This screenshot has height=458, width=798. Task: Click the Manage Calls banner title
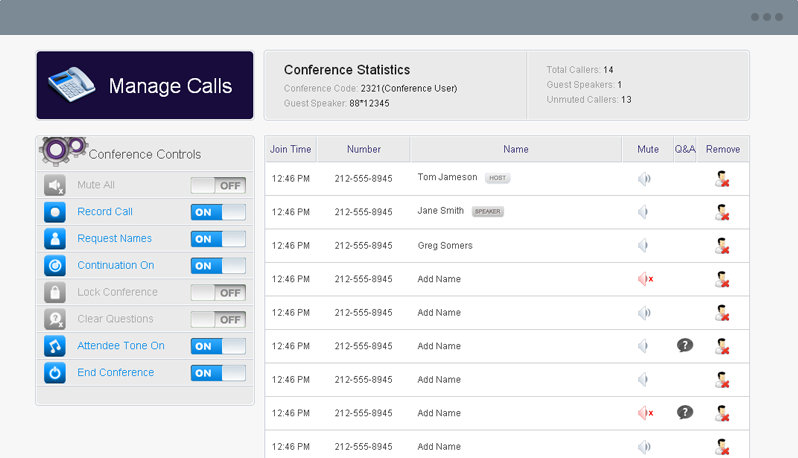coord(170,86)
